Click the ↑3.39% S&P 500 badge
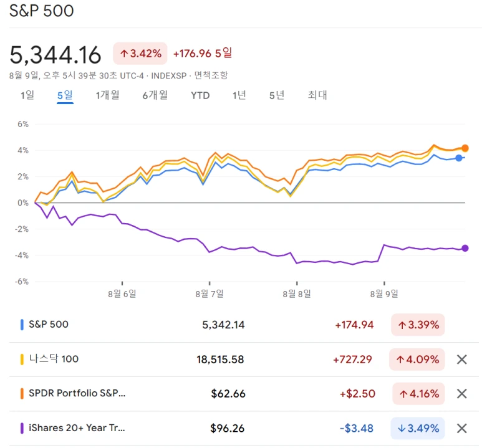 [418, 325]
